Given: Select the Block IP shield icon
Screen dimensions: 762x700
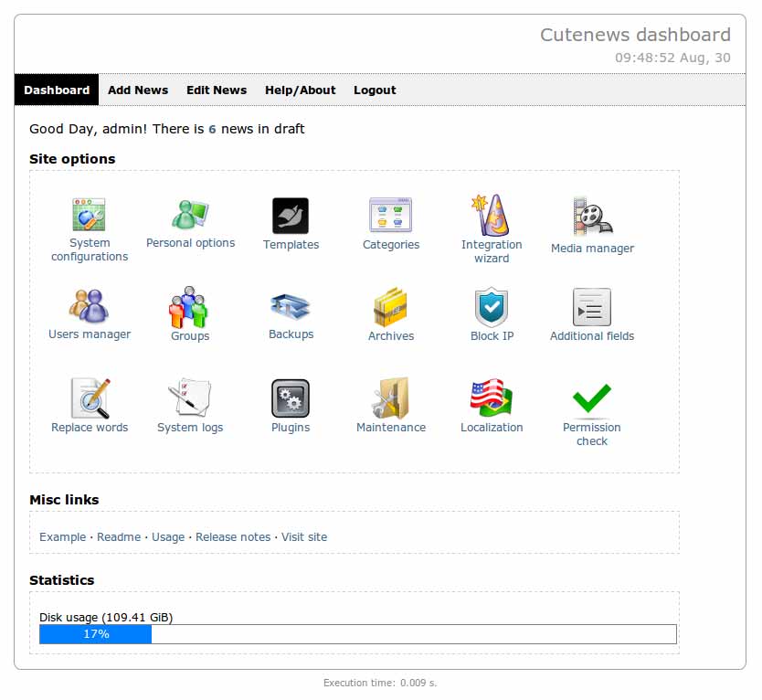Looking at the screenshot, I should pyautogui.click(x=492, y=307).
